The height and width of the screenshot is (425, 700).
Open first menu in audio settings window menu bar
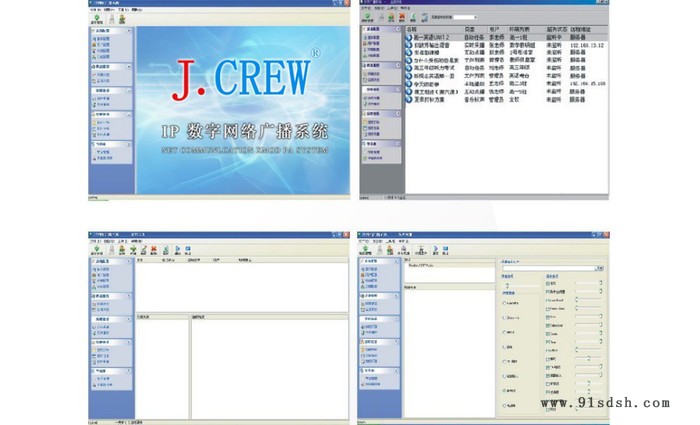363,242
